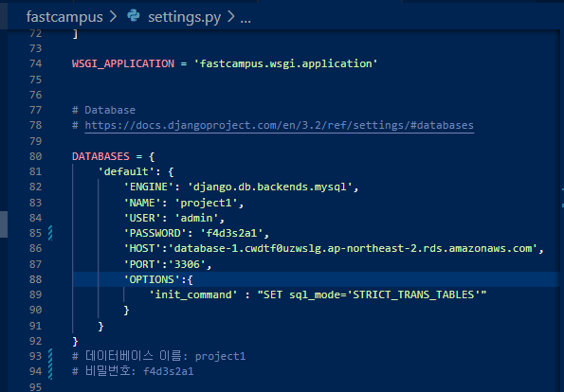Click the fastcampus breadcrumb folder
This screenshot has width=564, height=392.
[64, 17]
